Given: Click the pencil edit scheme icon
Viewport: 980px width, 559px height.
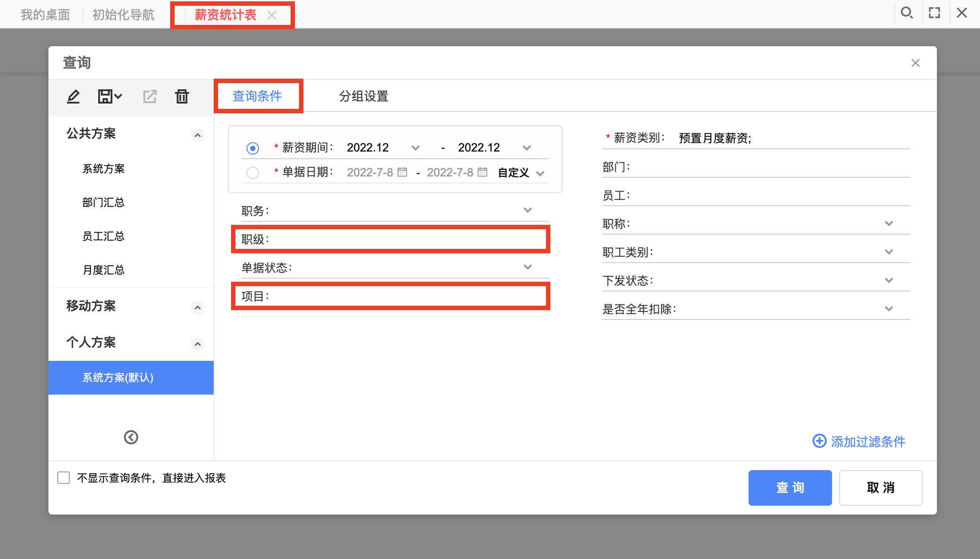Looking at the screenshot, I should tap(73, 96).
